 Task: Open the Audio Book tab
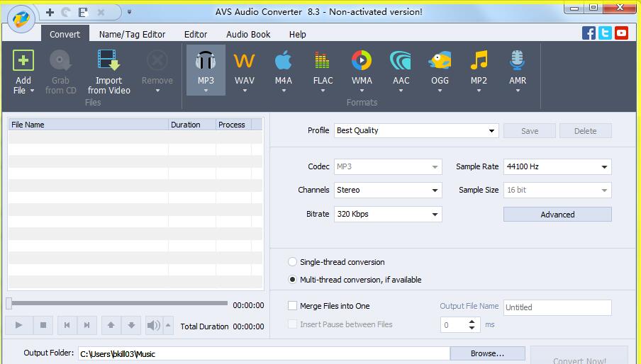248,34
